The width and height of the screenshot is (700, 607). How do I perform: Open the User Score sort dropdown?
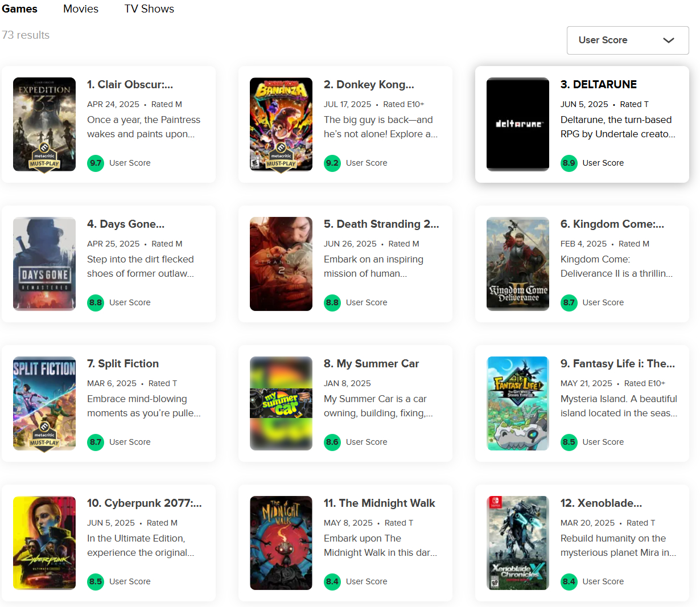click(x=628, y=40)
